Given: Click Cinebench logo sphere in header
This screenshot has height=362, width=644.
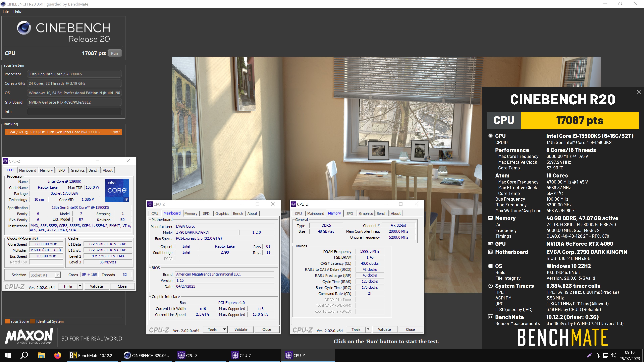Looking at the screenshot, I should coord(24,28).
